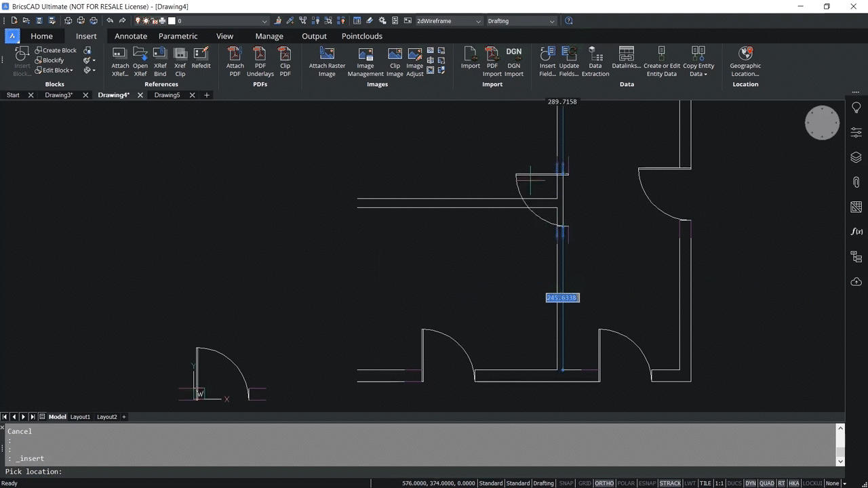Click the DGN Import tool
The height and width of the screenshot is (488, 868).
pos(514,62)
